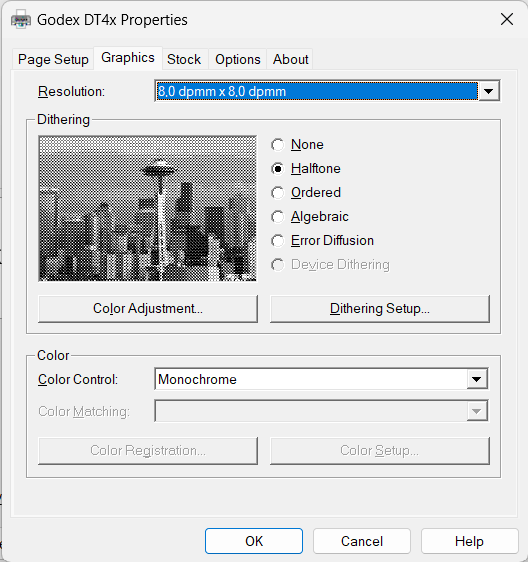Open the Stock tab
This screenshot has height=562, width=528.
point(184,59)
